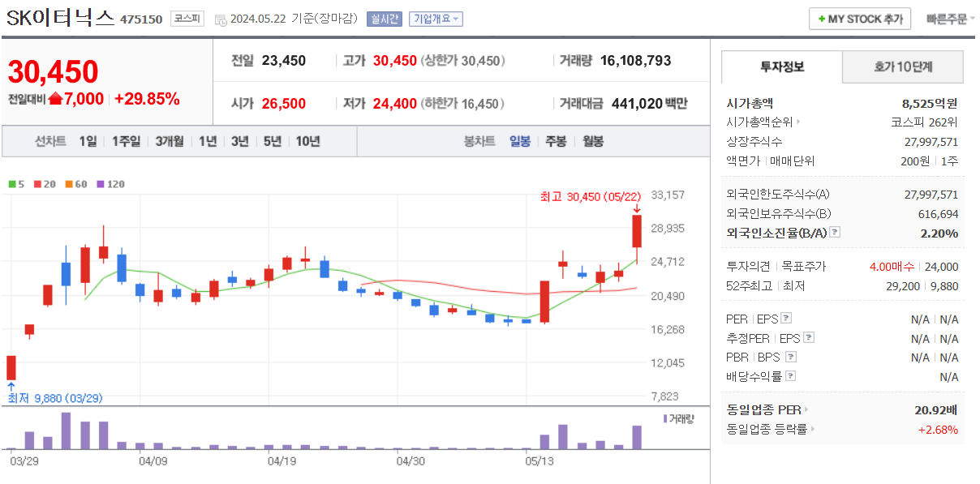Click the 최저 9,880 (03/29) chart marker
Viewport: 980px width, 484px height.
point(54,398)
